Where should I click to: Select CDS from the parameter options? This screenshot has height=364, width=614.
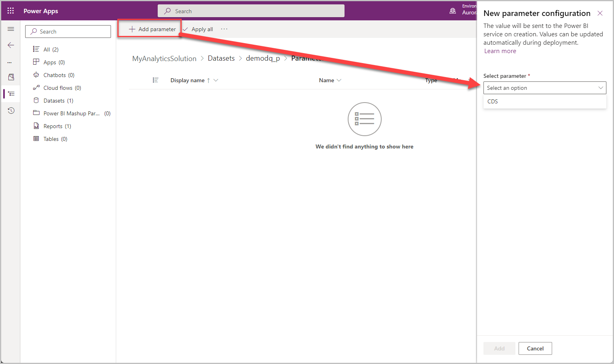pyautogui.click(x=492, y=101)
